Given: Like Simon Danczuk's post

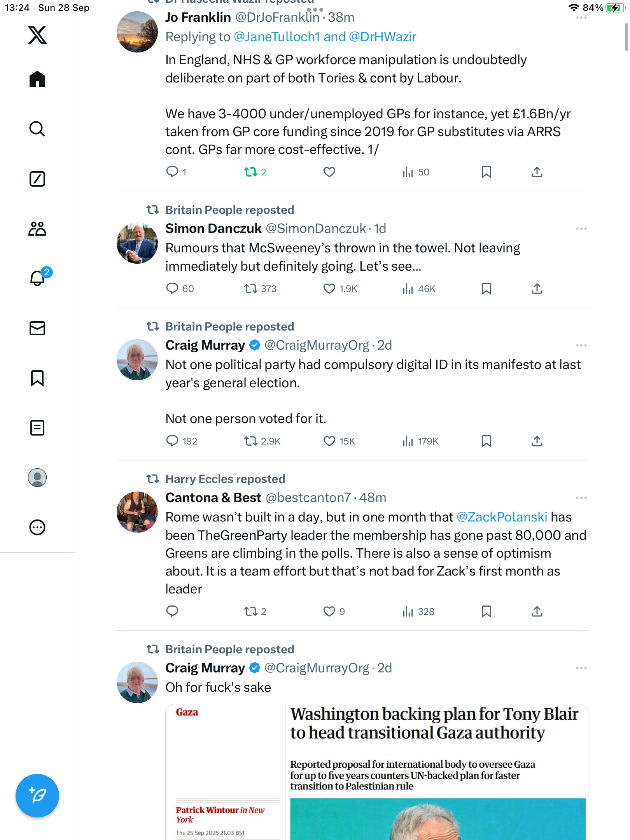Looking at the screenshot, I should click(329, 289).
